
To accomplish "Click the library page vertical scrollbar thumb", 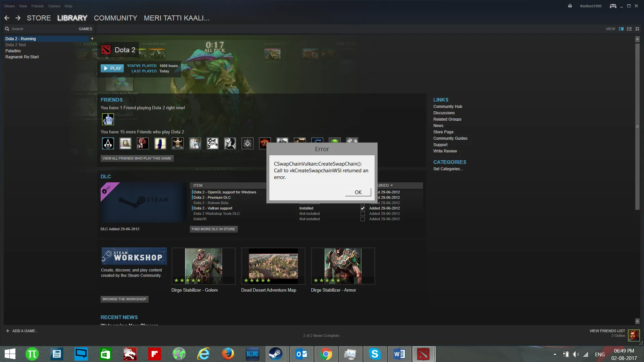I will point(637,126).
